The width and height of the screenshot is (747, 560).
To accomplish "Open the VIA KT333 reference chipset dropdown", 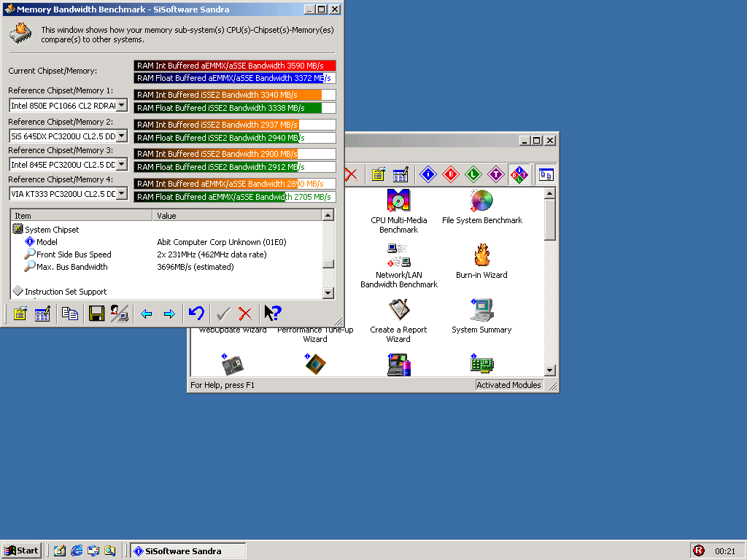I will tap(121, 194).
